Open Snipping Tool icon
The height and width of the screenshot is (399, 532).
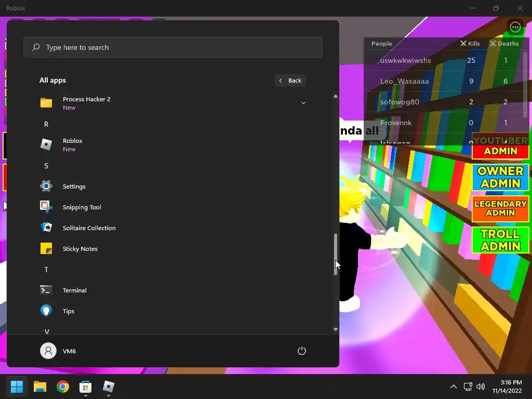coord(46,207)
